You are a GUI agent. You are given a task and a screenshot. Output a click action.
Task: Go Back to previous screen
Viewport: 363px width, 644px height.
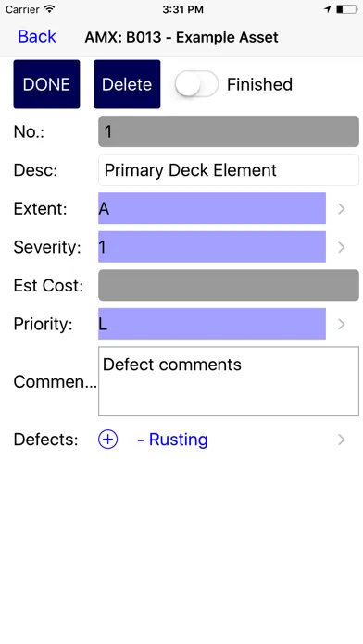pyautogui.click(x=37, y=37)
